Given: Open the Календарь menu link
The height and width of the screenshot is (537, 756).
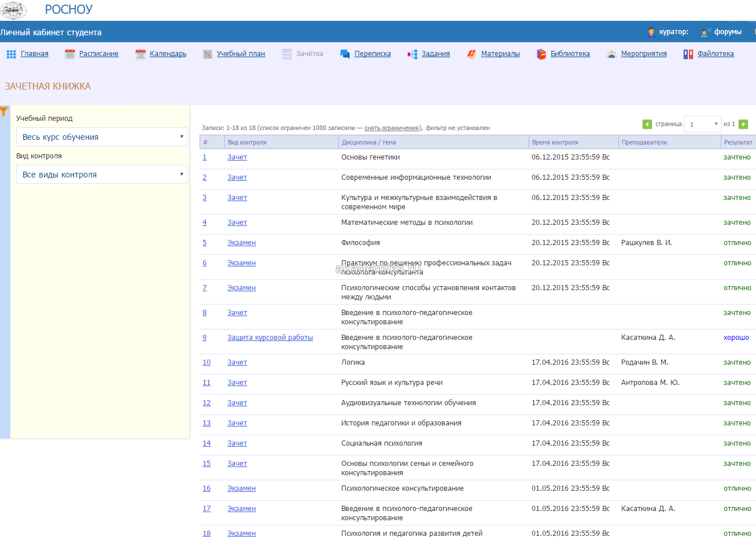Looking at the screenshot, I should coord(168,54).
